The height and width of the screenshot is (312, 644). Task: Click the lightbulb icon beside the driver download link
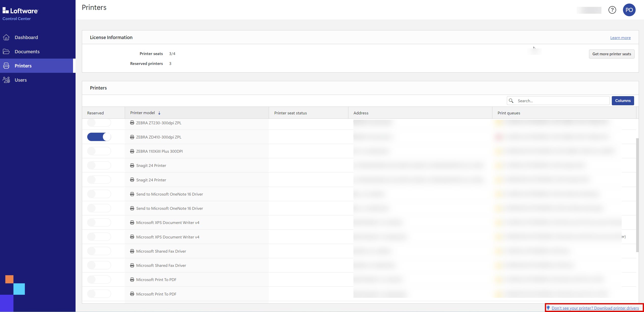[548, 308]
